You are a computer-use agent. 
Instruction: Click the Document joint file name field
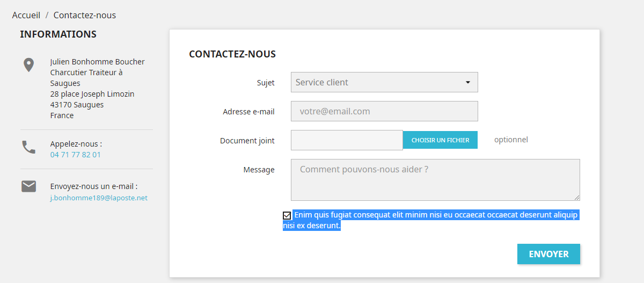[347, 140]
